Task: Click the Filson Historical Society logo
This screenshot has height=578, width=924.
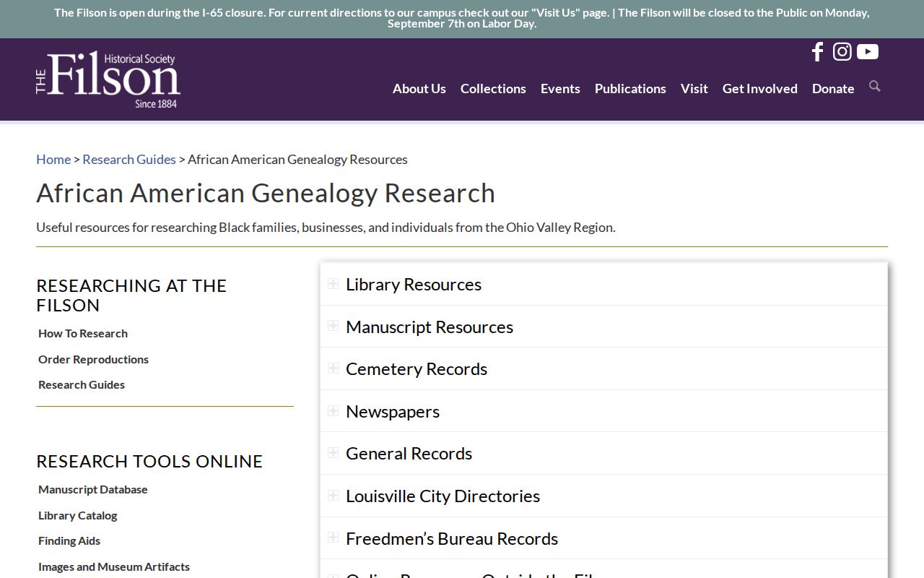Action: point(108,79)
